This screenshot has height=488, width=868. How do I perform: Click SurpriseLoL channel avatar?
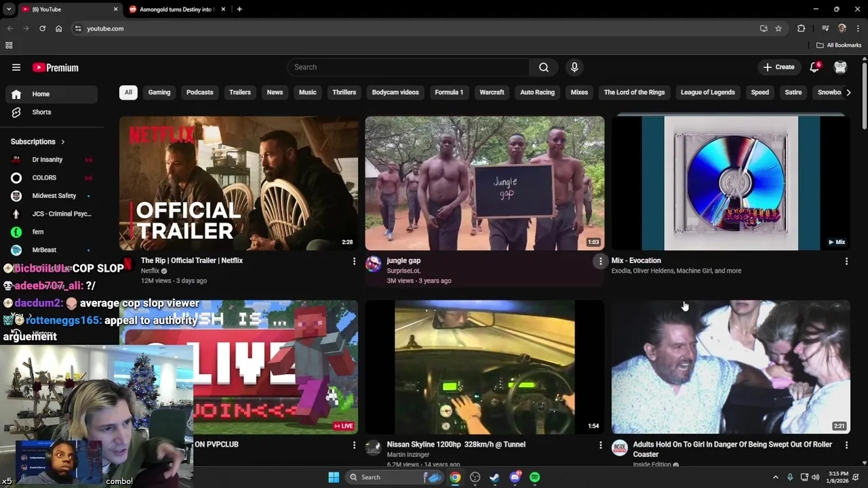[x=373, y=264]
